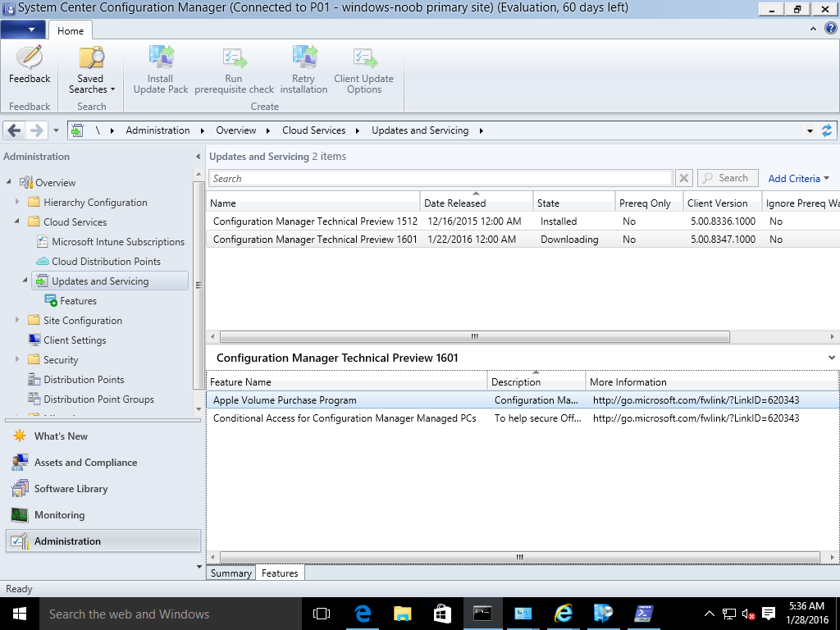Click the Windows Start button
The width and height of the screenshot is (840, 630).
tap(20, 614)
